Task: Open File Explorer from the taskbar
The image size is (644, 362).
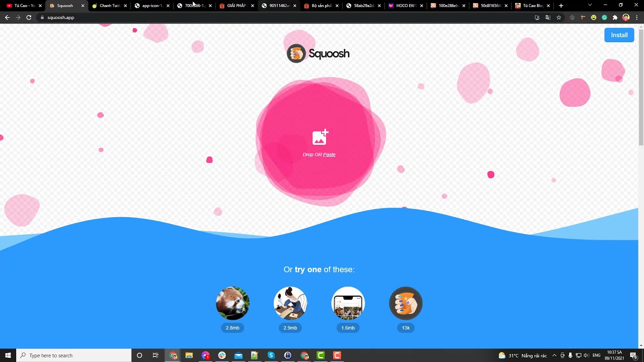Action: [x=189, y=355]
